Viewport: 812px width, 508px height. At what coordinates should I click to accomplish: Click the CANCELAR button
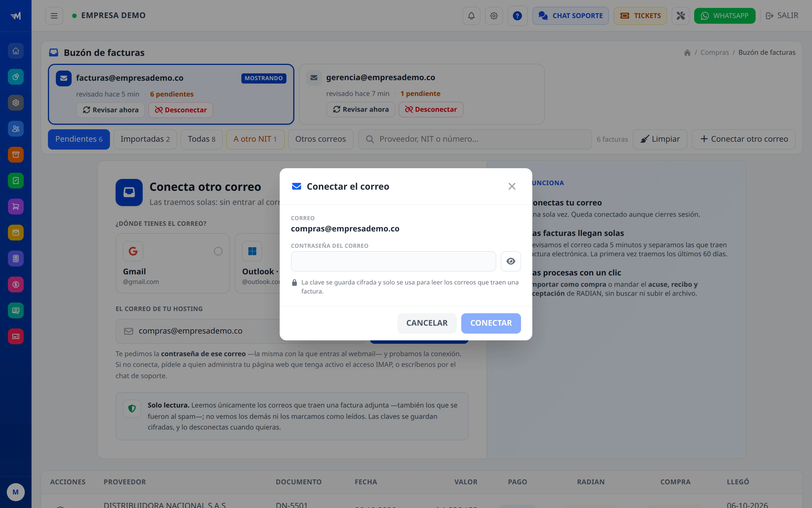click(427, 323)
